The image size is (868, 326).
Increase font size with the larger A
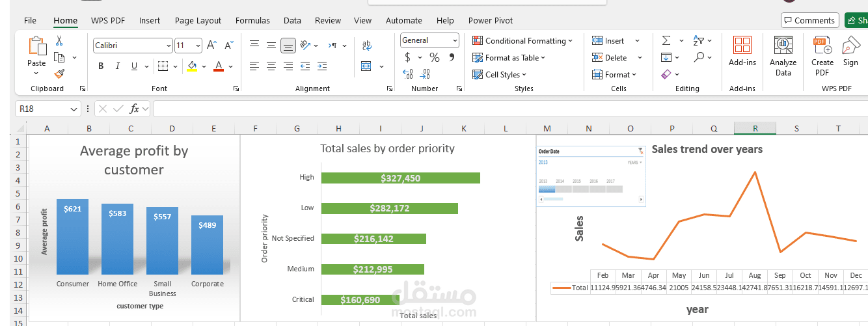(211, 46)
